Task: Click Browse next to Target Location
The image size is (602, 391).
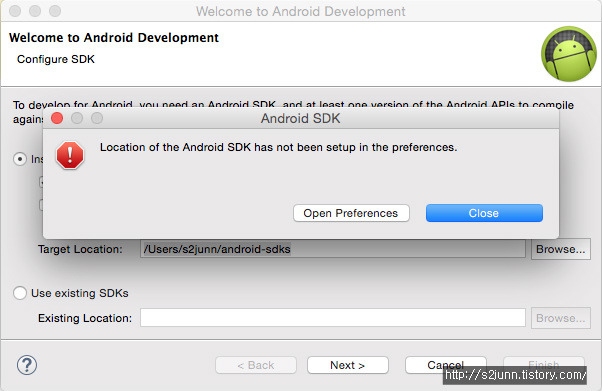Action: point(561,249)
